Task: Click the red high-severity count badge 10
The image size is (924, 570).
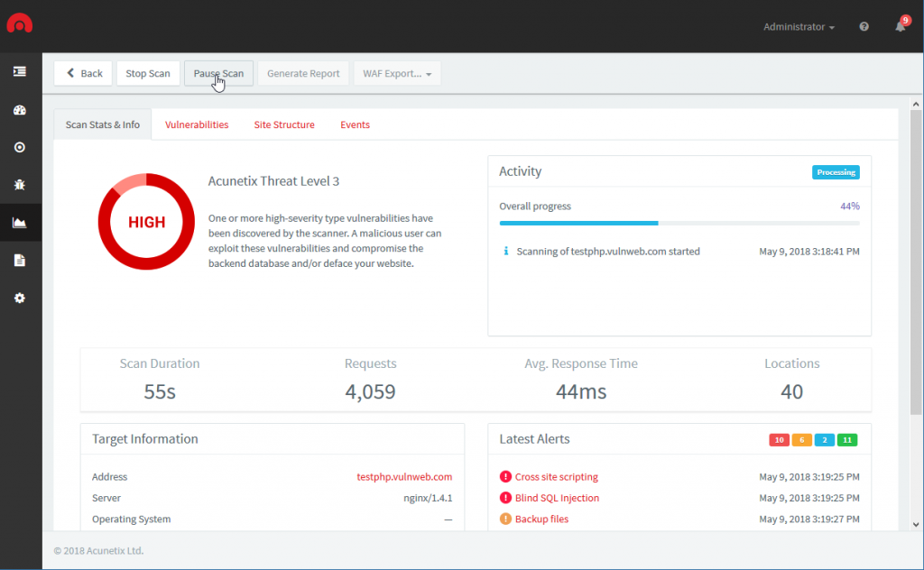Action: [x=779, y=440]
